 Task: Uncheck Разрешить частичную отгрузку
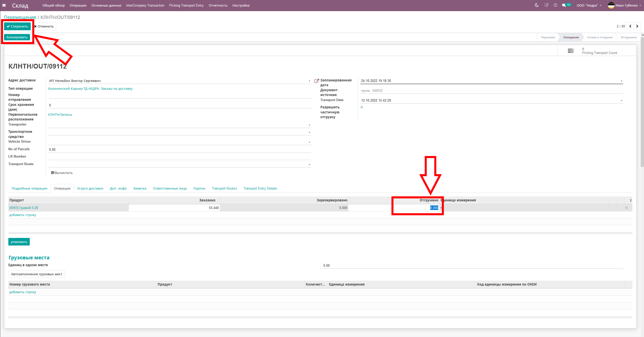click(x=362, y=107)
